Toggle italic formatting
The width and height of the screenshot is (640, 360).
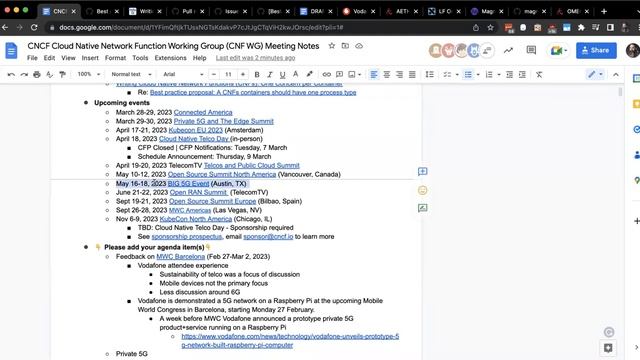click(269, 74)
